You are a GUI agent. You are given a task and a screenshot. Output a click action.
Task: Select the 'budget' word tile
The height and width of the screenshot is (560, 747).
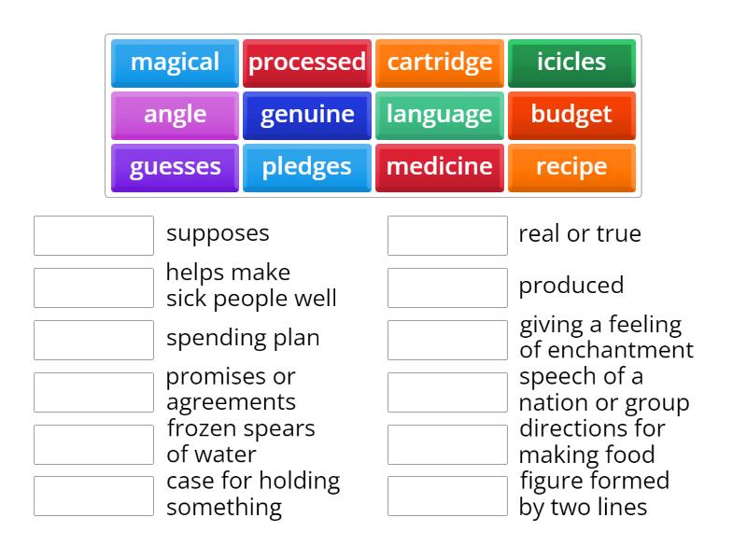point(571,115)
